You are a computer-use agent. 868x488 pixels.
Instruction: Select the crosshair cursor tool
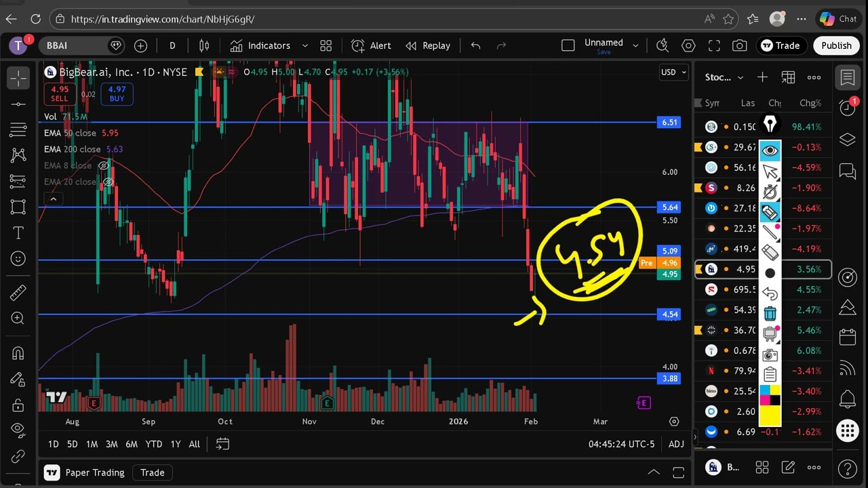coord(18,78)
